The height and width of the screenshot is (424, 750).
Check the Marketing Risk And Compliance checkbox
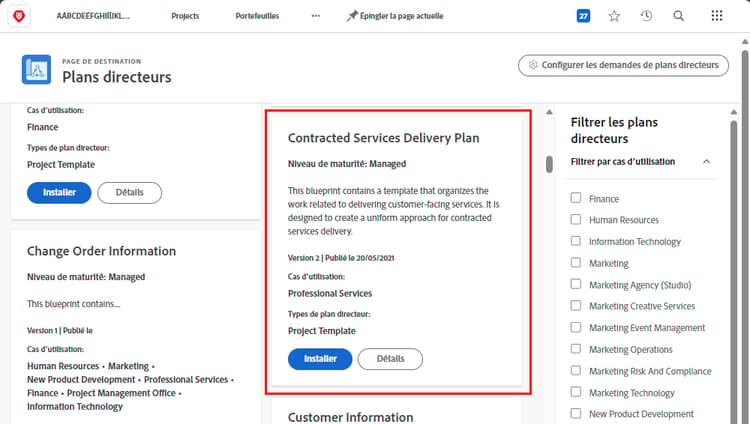[576, 370]
